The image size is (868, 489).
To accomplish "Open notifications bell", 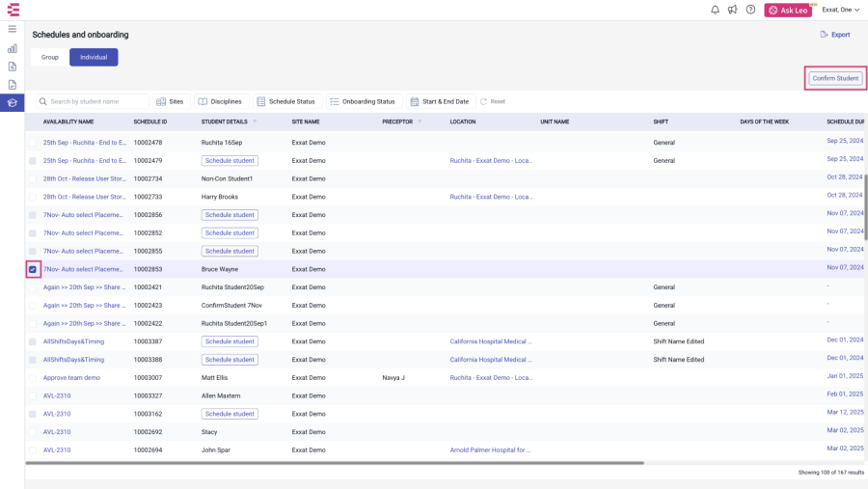I will [x=716, y=10].
